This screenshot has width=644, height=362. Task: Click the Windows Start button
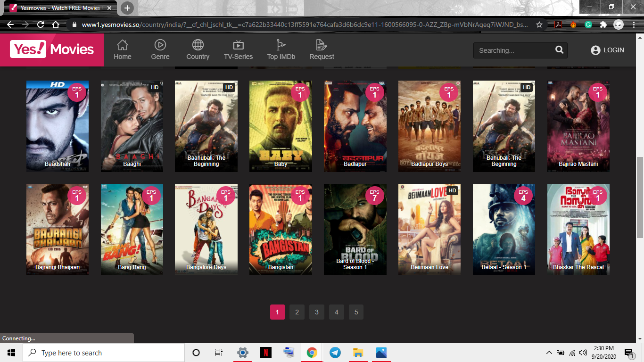point(11,353)
